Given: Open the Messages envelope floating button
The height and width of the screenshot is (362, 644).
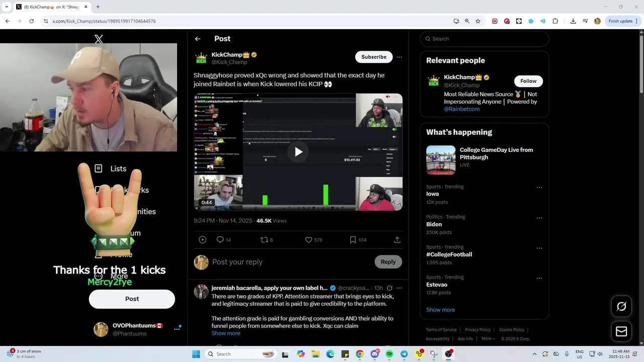Looking at the screenshot, I should tap(621, 331).
